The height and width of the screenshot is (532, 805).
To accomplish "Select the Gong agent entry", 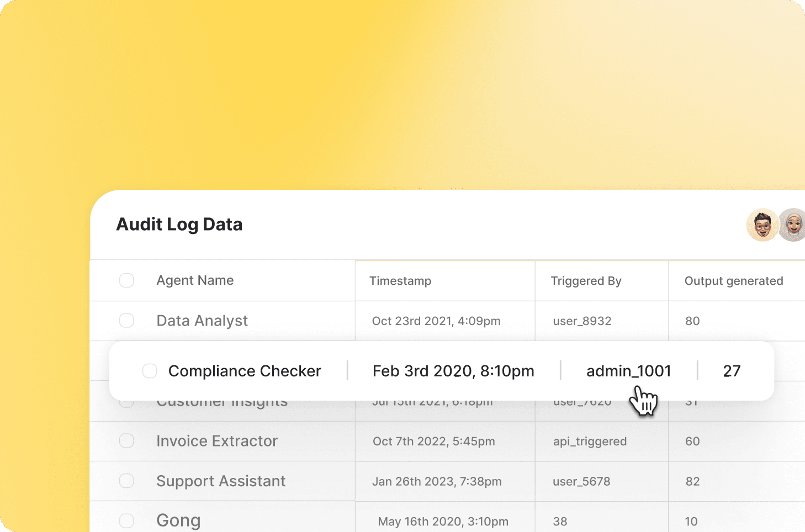I will [178, 520].
